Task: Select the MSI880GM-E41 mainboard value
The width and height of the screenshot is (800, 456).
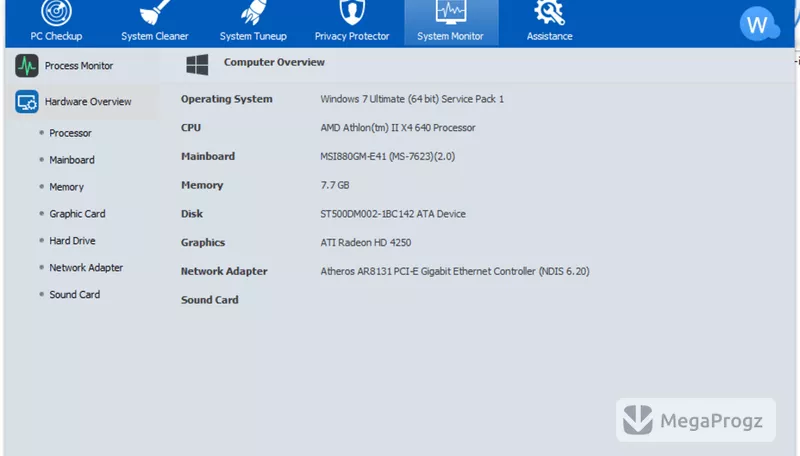Action: [387, 156]
